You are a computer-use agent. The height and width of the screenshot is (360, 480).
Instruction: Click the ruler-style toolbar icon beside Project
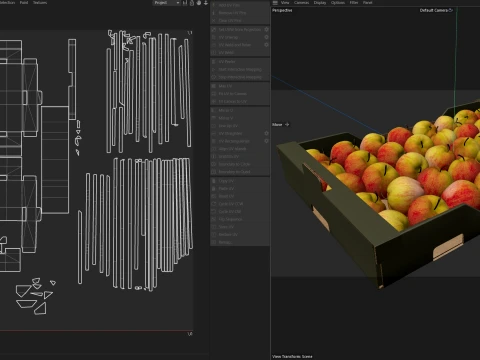[185, 3]
